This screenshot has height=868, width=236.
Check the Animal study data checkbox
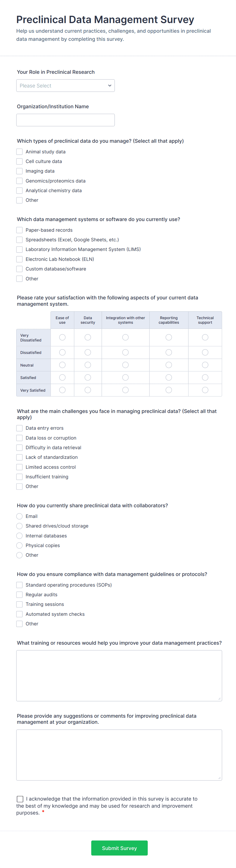click(19, 152)
